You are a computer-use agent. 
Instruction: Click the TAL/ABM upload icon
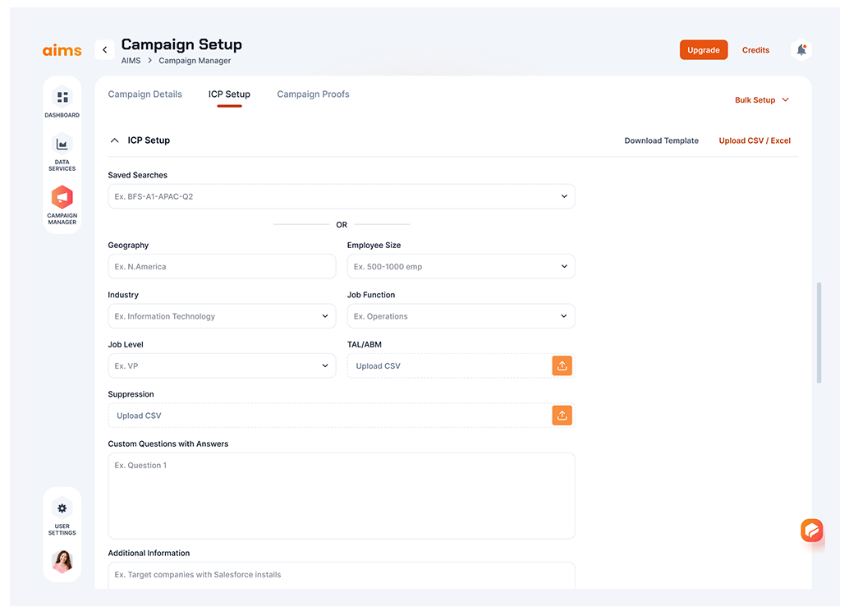(x=562, y=365)
